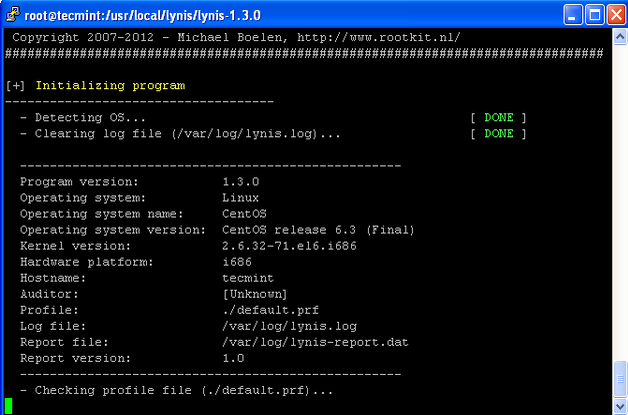The image size is (628, 415).
Task: Click the operating system value Linux
Action: pos(241,198)
